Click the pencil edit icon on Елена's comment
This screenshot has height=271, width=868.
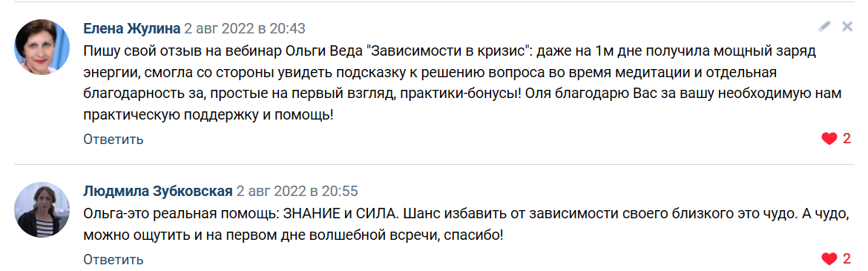tap(825, 26)
